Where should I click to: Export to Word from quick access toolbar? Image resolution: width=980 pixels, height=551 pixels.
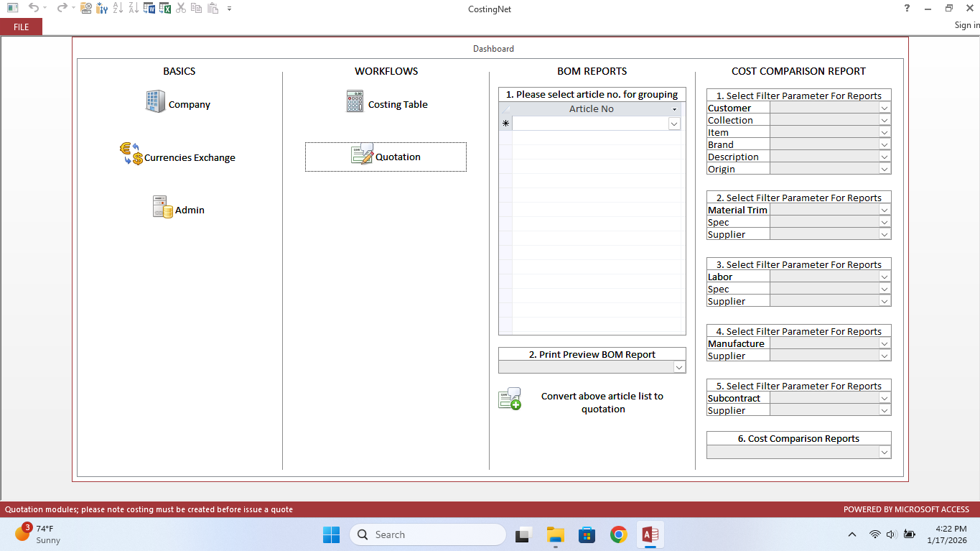(x=149, y=9)
